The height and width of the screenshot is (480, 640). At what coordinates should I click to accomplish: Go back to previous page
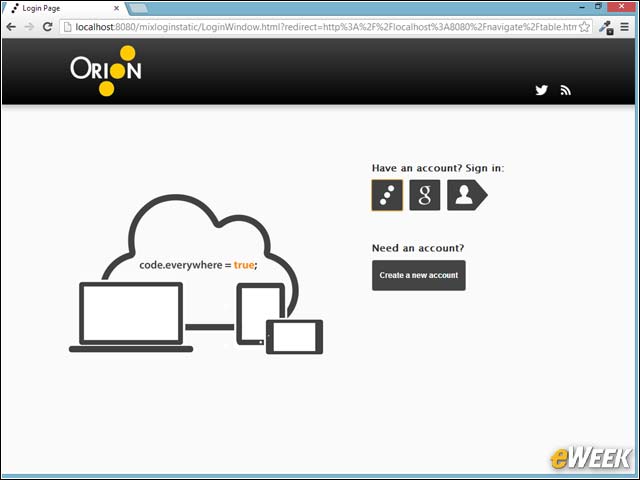click(x=11, y=27)
